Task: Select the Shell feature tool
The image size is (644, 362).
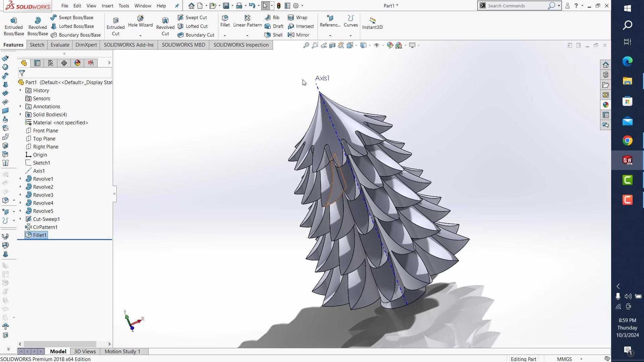Action: coord(274,35)
